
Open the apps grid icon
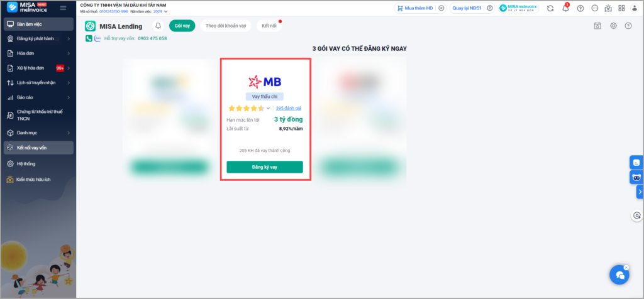(x=622, y=8)
